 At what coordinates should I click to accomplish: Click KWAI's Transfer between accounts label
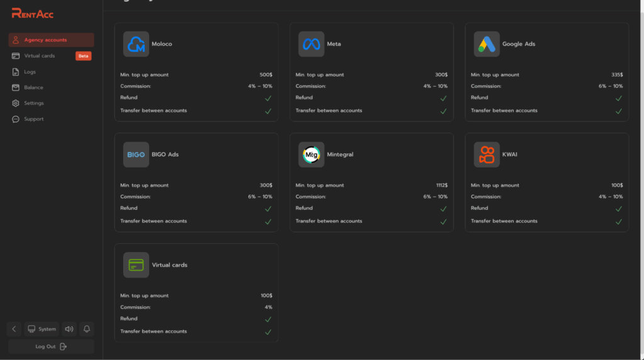pos(504,221)
